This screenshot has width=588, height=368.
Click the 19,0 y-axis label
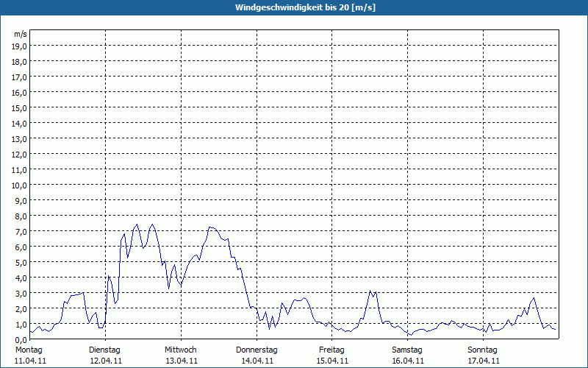click(20, 46)
